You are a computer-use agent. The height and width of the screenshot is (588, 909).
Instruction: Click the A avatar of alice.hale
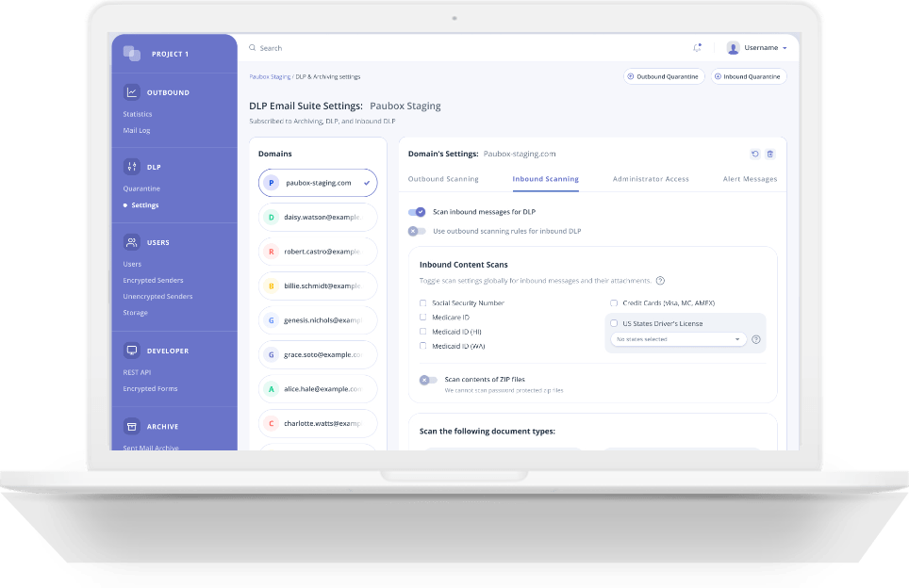click(271, 389)
